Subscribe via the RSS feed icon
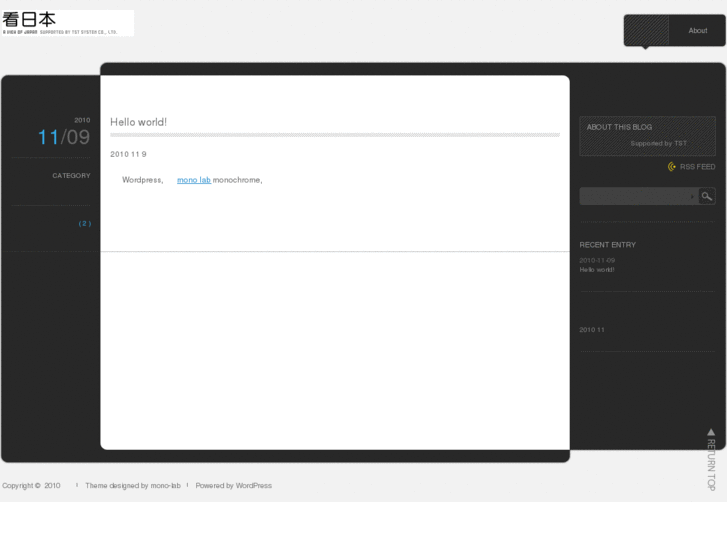The height and width of the screenshot is (545, 727). click(672, 167)
